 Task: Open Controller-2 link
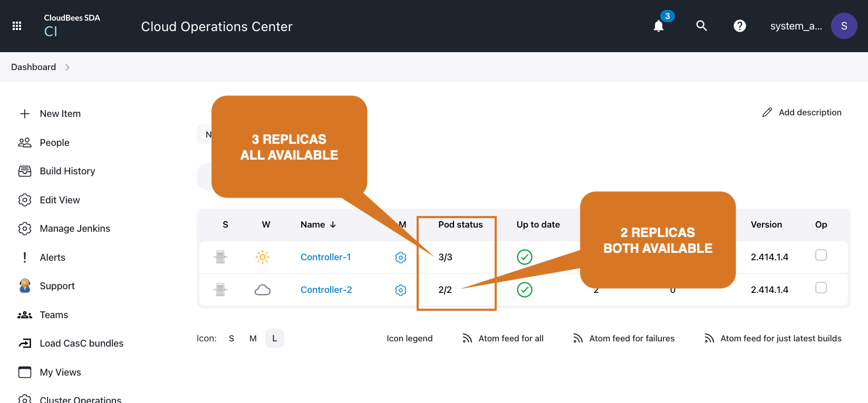[326, 290]
